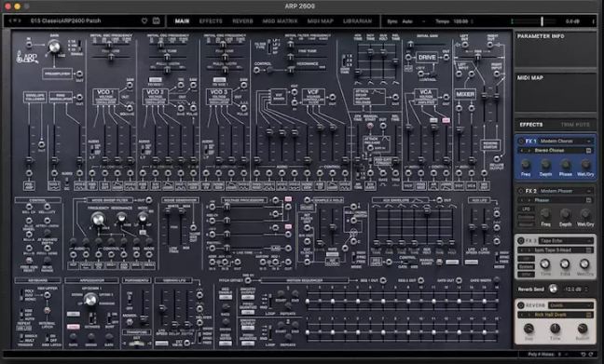Click the Reverb Send knob

click(553, 289)
